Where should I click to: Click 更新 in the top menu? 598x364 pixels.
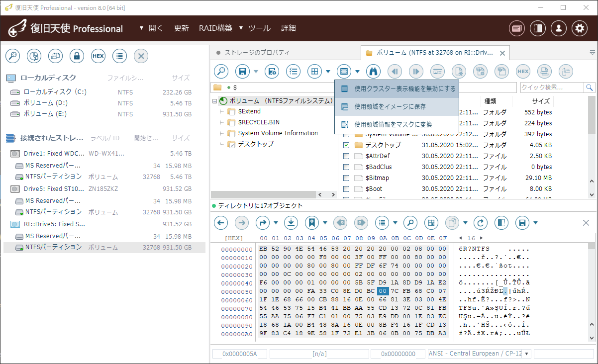coord(182,28)
